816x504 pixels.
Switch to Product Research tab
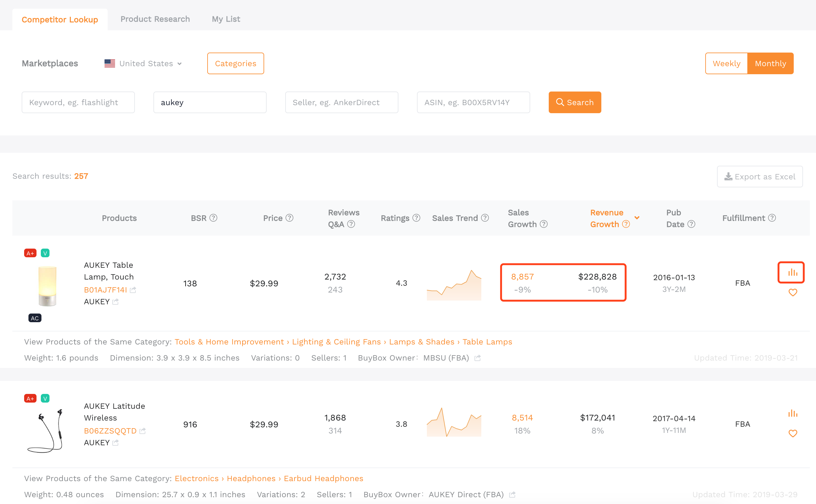pos(155,19)
